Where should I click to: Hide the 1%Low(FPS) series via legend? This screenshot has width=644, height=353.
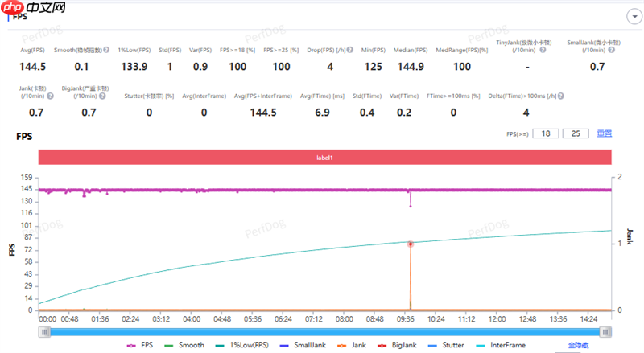[241, 344]
